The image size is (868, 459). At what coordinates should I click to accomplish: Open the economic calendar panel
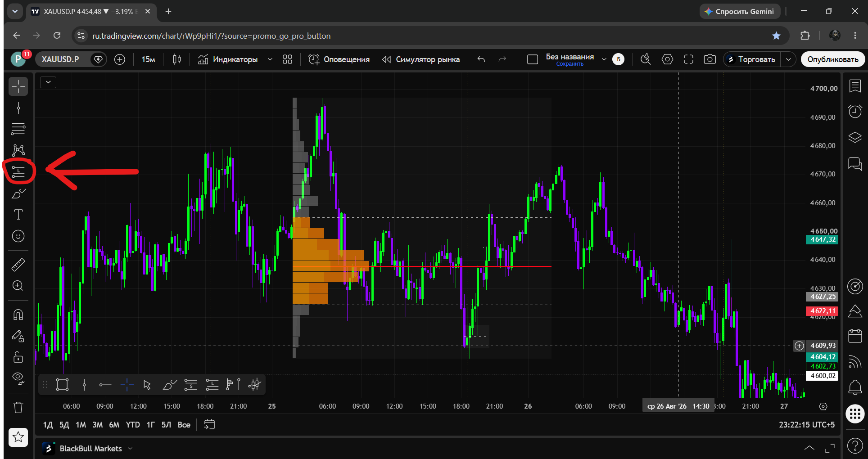[x=855, y=336]
